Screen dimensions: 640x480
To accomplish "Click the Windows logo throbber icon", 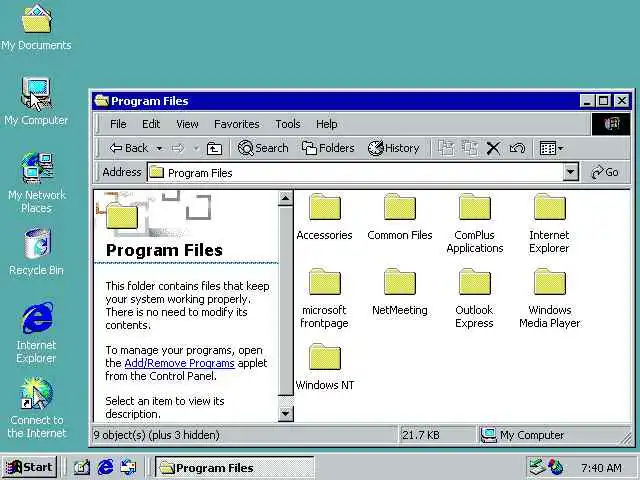I will point(611,124).
